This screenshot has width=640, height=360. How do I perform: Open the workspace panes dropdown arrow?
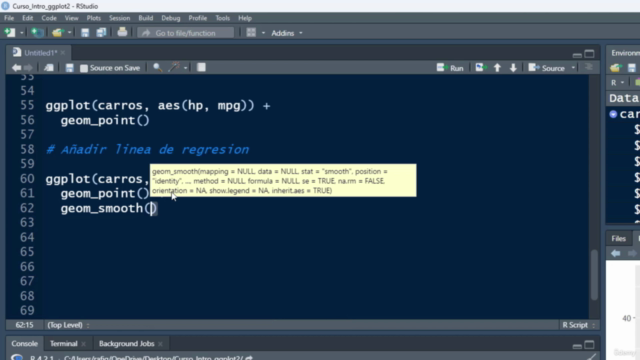(x=263, y=33)
